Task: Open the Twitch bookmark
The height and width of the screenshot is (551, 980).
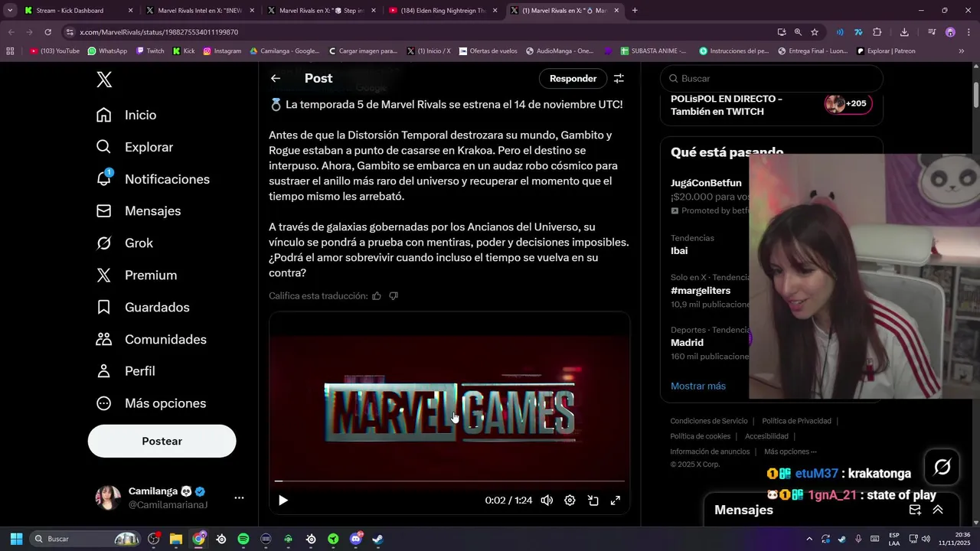Action: (x=150, y=51)
